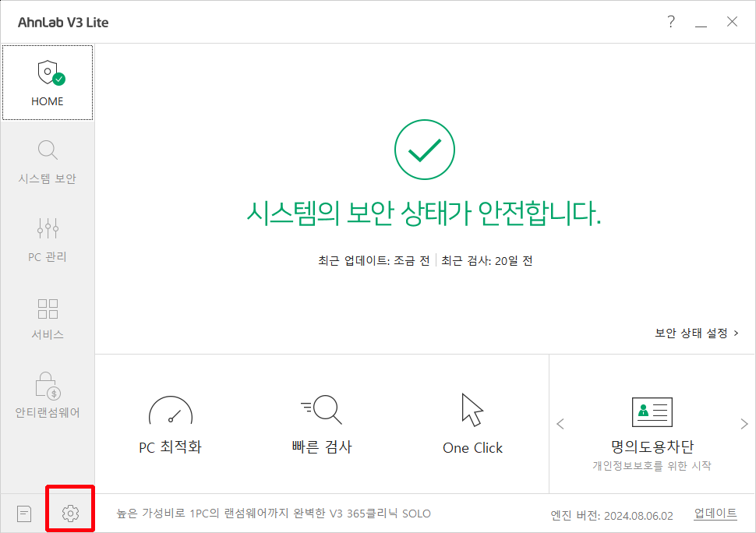Click the 개인정보보호를 위한 시작 subtitle
Viewport: 756px width, 533px height.
(652, 465)
